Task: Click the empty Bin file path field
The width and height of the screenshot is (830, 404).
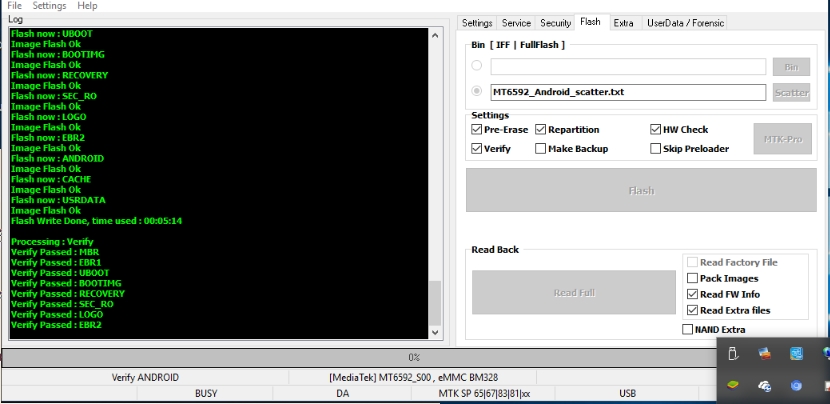Action: (x=628, y=66)
